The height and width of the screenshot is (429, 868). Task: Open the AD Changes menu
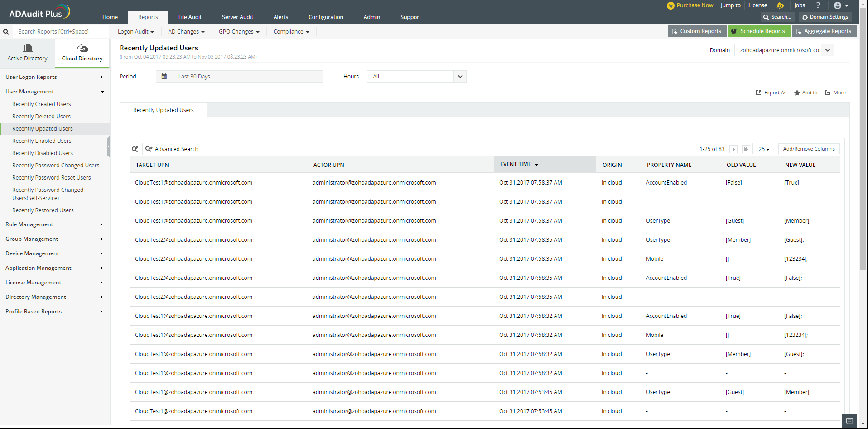click(x=186, y=32)
